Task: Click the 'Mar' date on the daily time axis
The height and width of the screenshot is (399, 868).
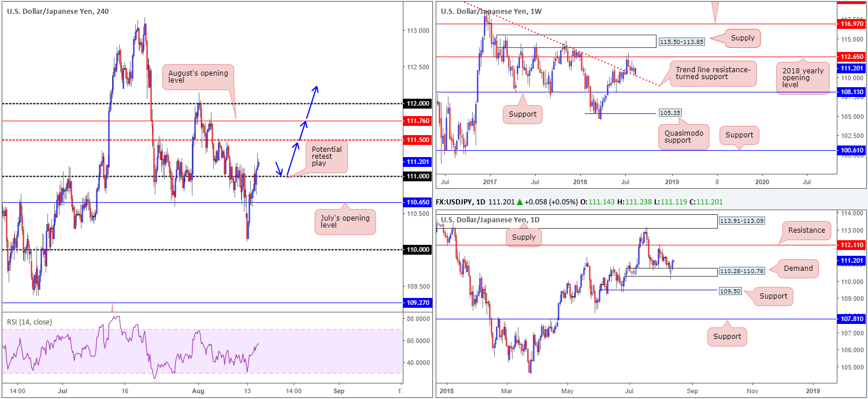Action: coord(507,390)
